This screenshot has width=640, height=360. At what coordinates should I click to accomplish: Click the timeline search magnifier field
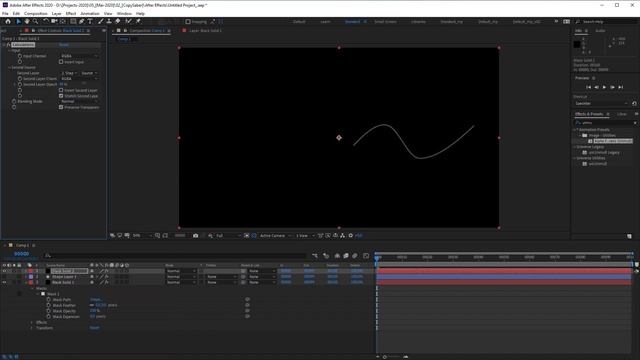[176, 256]
